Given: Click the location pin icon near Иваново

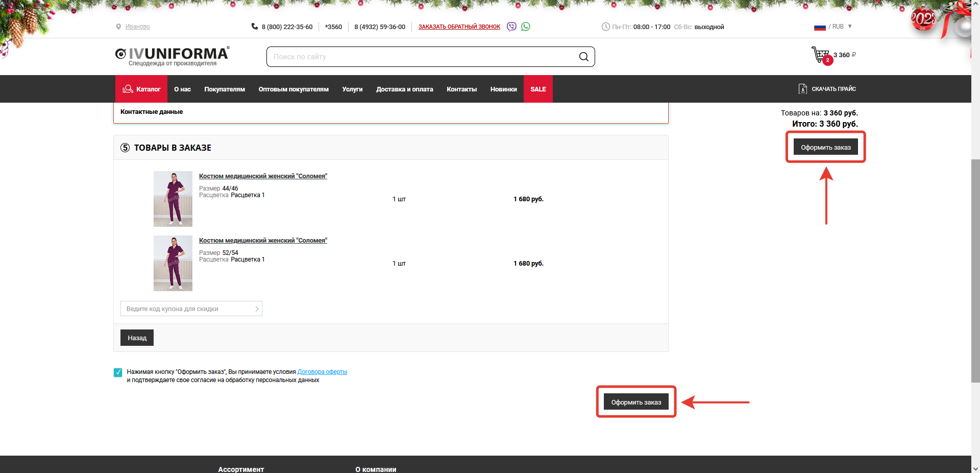Looking at the screenshot, I should (x=118, y=27).
